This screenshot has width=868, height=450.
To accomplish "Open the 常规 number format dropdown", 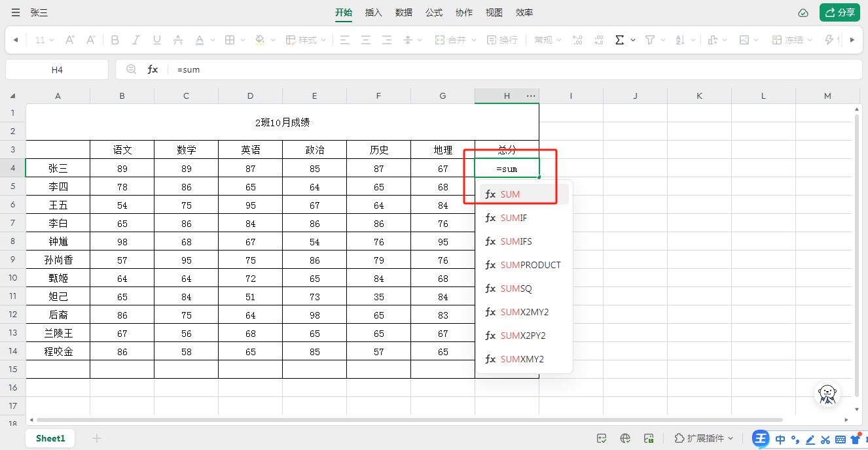I will pyautogui.click(x=547, y=40).
